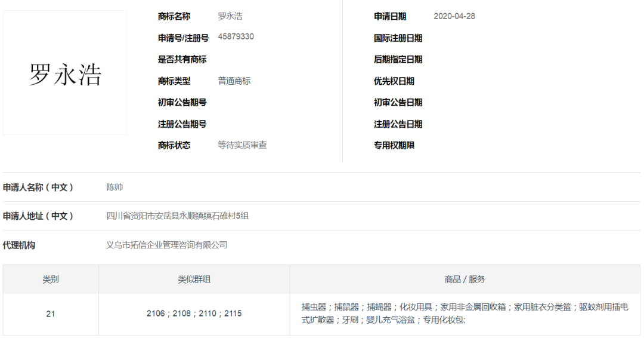Click the 申请人地址（中文） label

pyautogui.click(x=38, y=216)
